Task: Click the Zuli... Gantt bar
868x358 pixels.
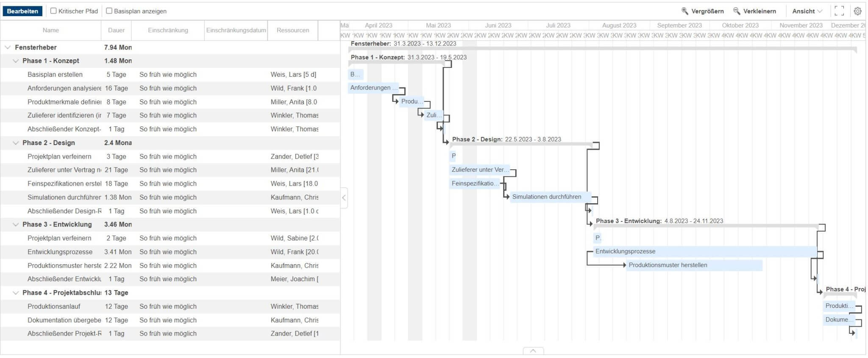Action: pyautogui.click(x=434, y=115)
